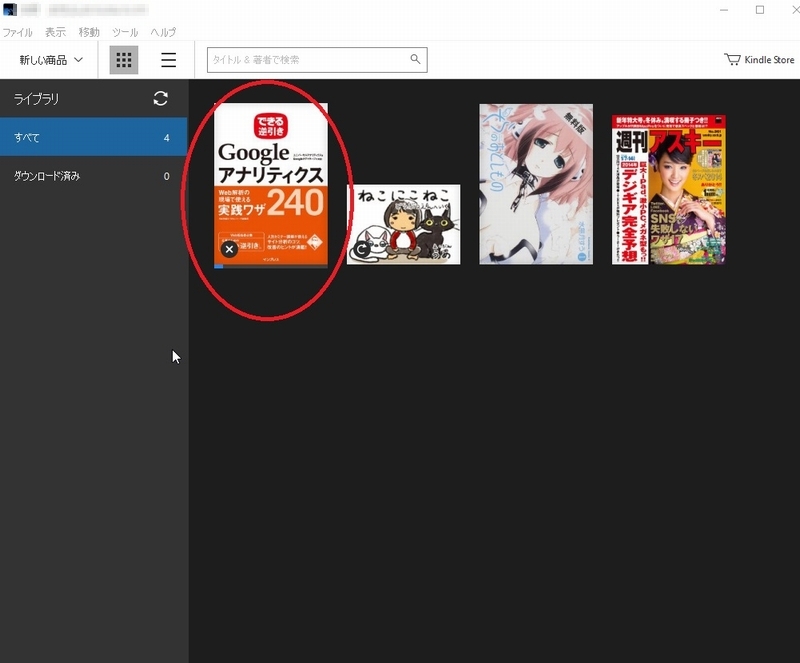This screenshot has width=800, height=663.
Task: Open the Google アナリティクス book cover
Action: pyautogui.click(x=271, y=184)
